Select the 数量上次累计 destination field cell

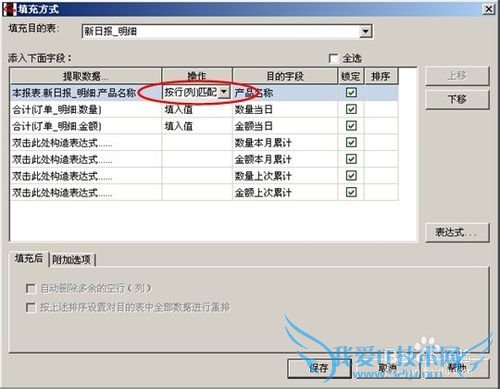(x=285, y=176)
